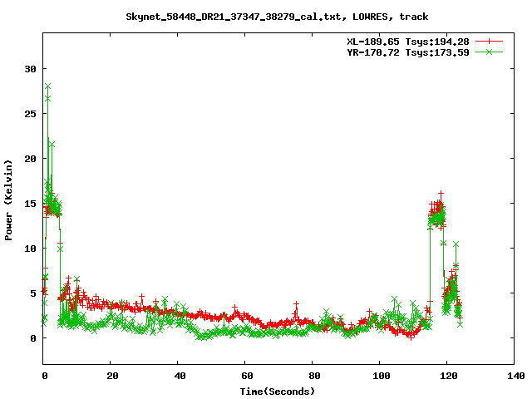
Task: Click y-axis tick label 10
Action: [30, 249]
